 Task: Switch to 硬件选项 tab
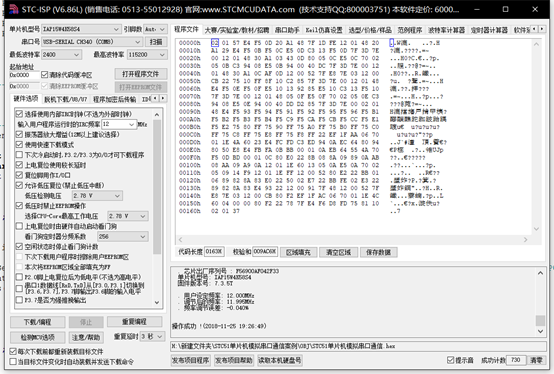tap(26, 99)
